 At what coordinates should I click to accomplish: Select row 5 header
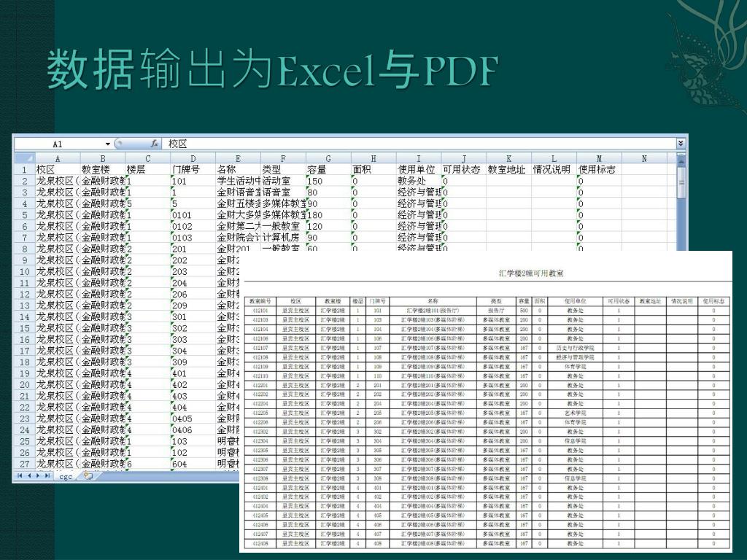(24, 215)
